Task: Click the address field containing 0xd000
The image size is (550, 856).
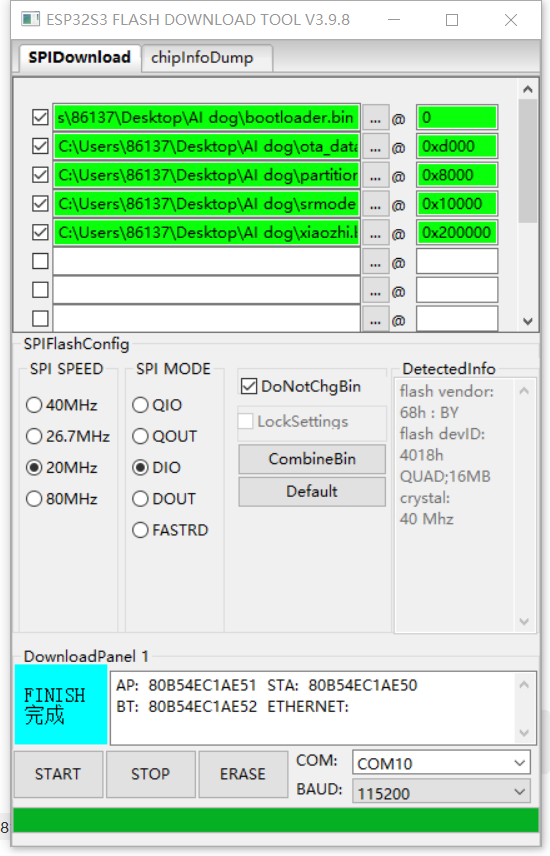Action: pyautogui.click(x=457, y=147)
